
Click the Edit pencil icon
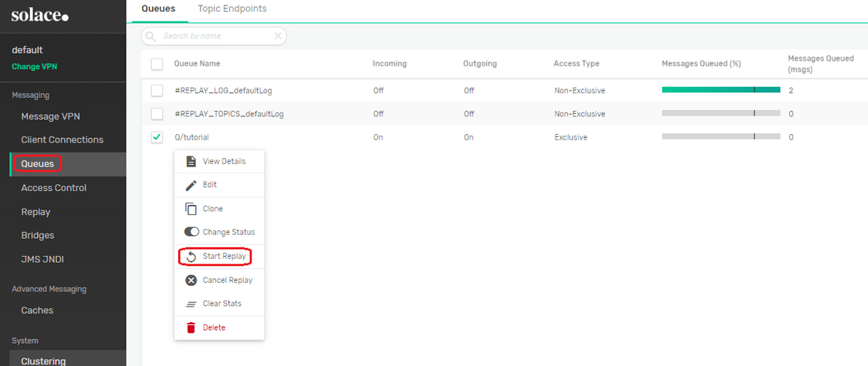tap(191, 185)
